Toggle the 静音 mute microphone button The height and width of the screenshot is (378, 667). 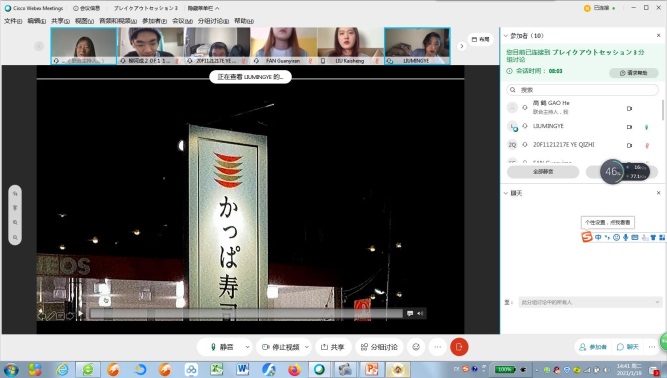[222, 347]
